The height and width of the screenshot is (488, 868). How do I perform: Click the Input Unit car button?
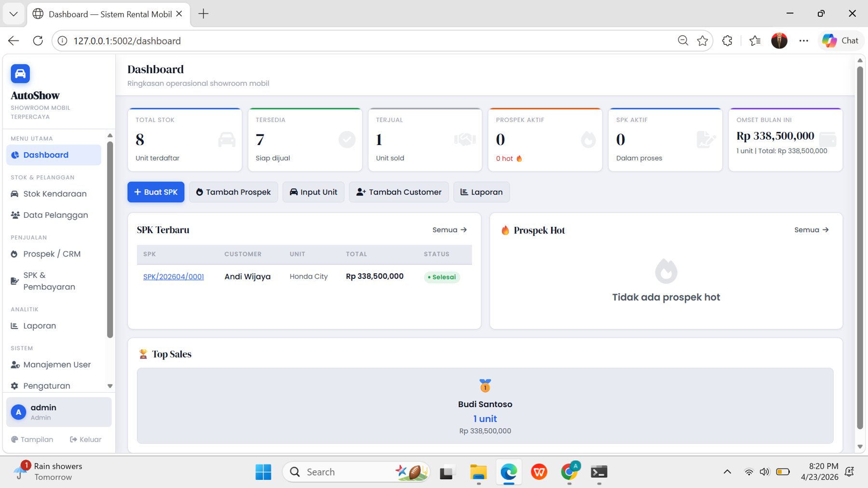(x=313, y=192)
